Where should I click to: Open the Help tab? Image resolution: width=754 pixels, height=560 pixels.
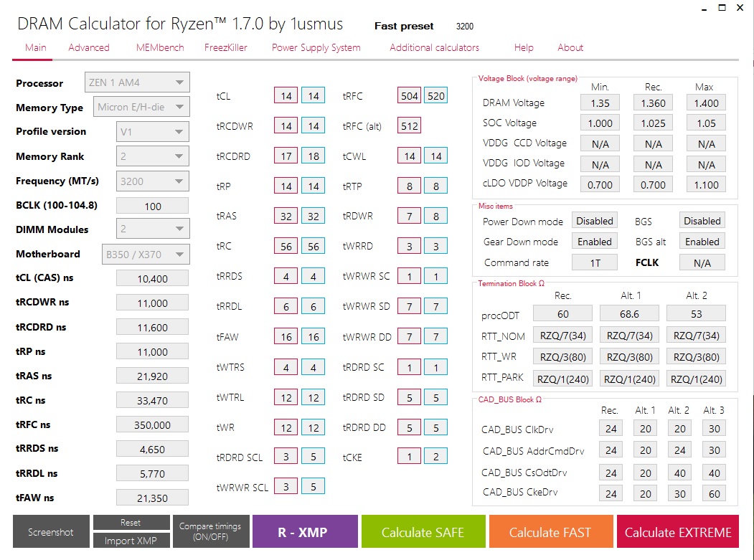(524, 47)
